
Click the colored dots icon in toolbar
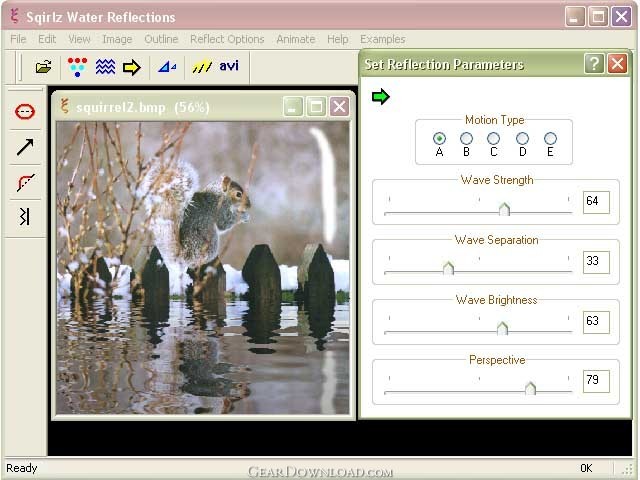[x=77, y=67]
